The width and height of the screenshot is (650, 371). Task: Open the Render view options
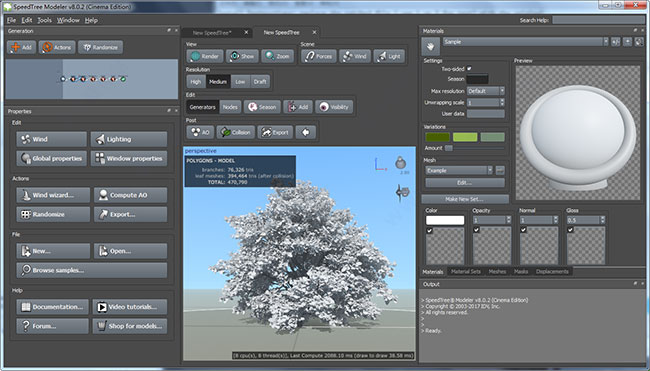(205, 56)
